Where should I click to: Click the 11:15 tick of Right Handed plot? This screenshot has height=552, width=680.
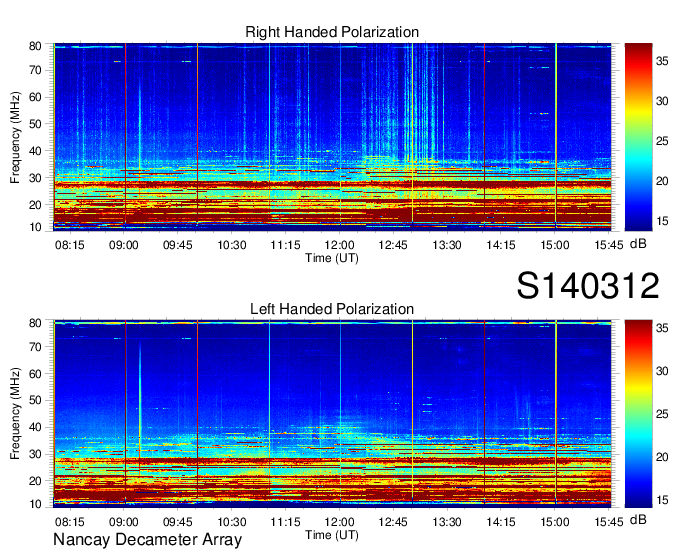[x=285, y=245]
